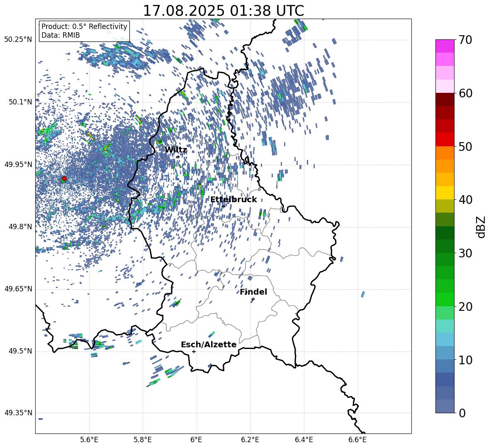Click the red radar location marker
491x448 pixels.
[64, 178]
